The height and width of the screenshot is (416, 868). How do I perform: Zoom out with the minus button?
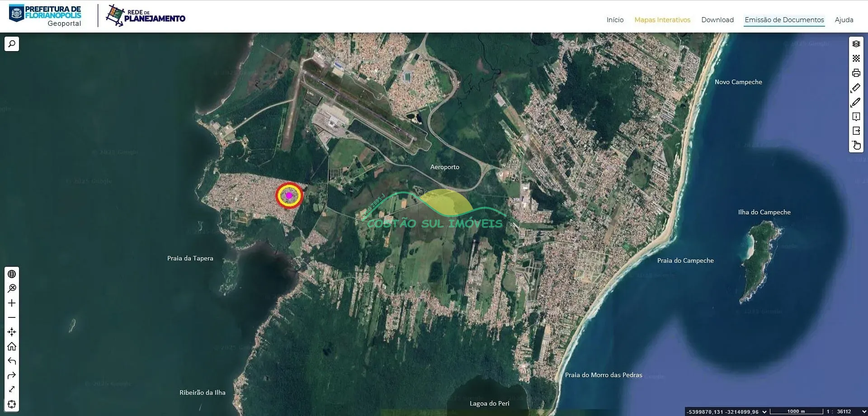(x=12, y=317)
